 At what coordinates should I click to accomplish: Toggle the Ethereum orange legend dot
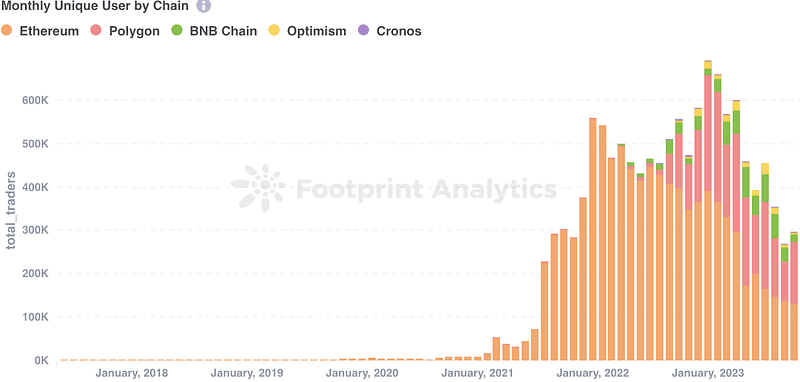tap(7, 30)
